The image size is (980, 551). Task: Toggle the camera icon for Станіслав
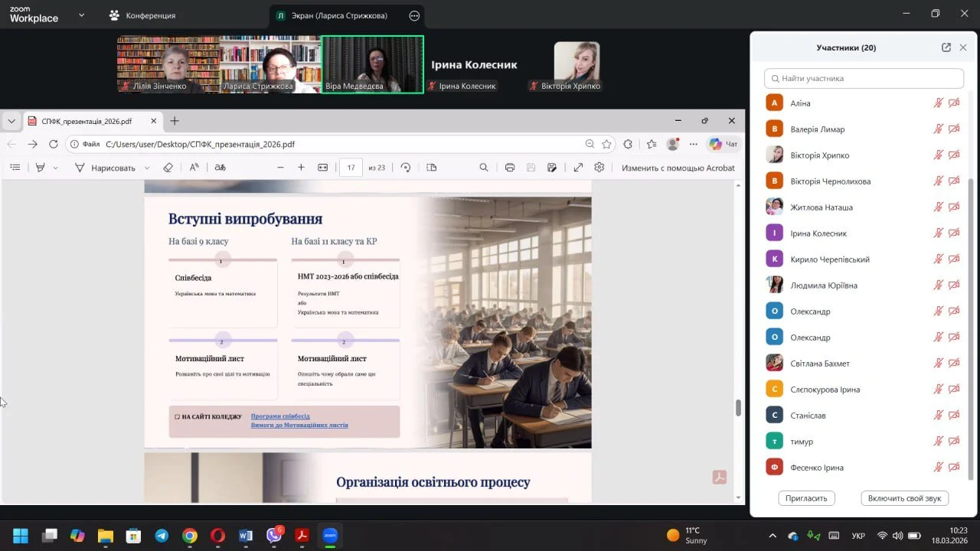(x=954, y=416)
